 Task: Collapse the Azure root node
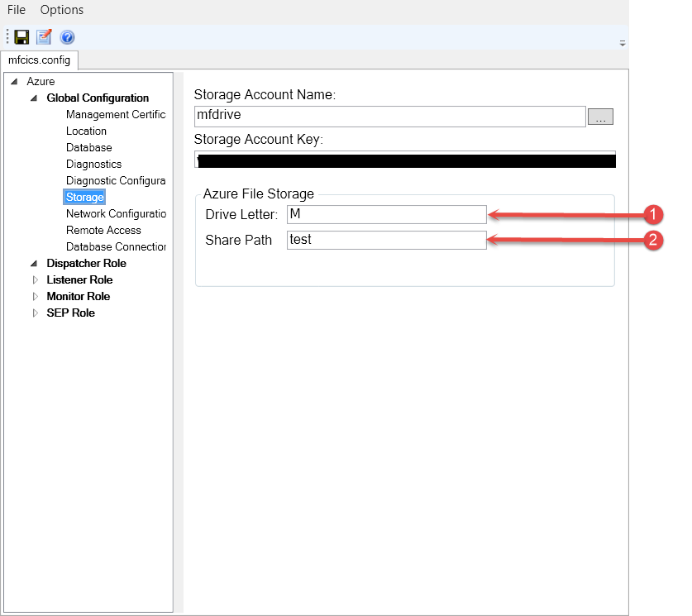[14, 82]
